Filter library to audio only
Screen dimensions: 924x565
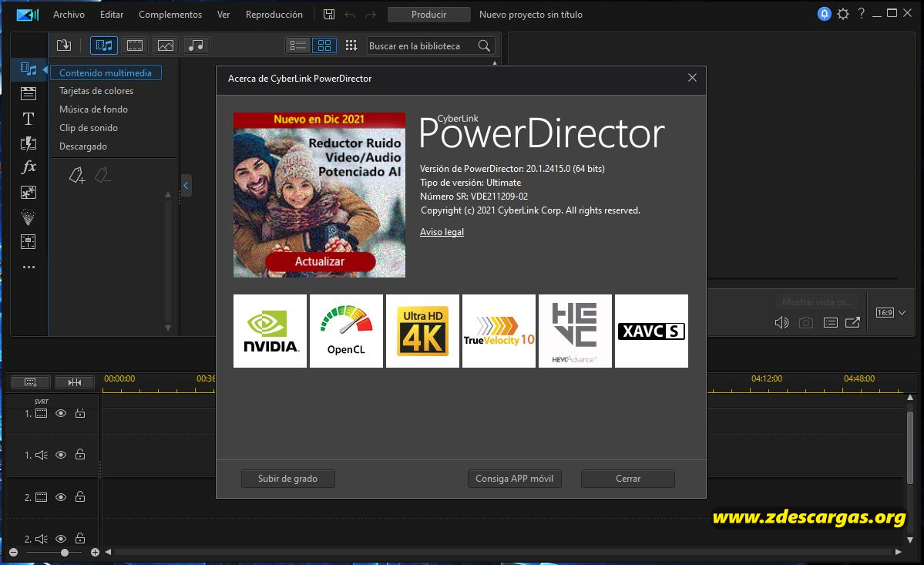pyautogui.click(x=197, y=45)
